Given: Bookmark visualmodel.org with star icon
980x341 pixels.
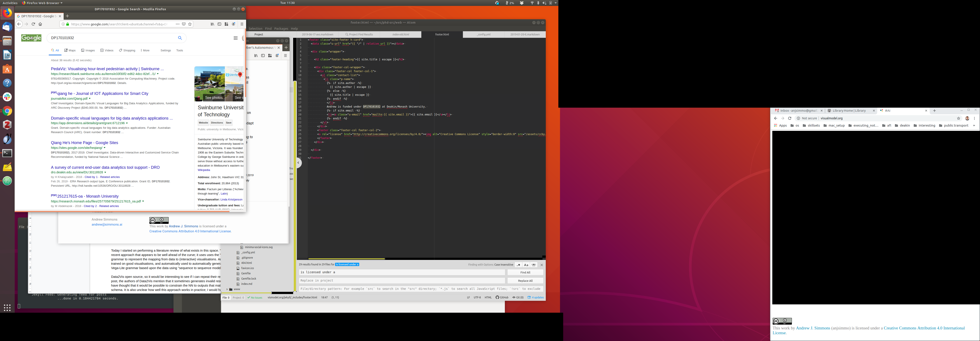Looking at the screenshot, I should tap(958, 118).
